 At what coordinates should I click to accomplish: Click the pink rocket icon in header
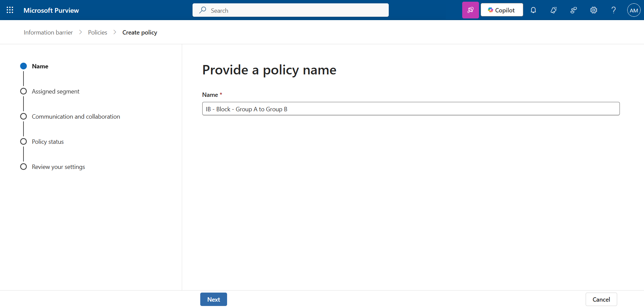(470, 10)
